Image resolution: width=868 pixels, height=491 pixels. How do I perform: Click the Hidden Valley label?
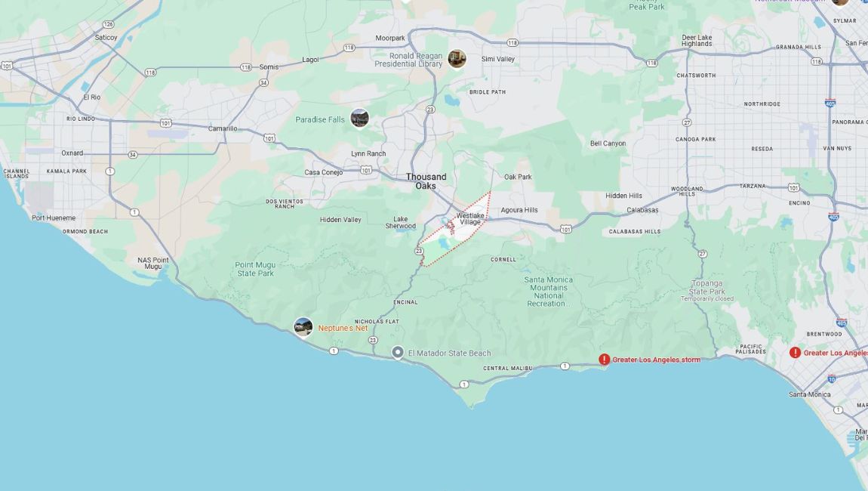pyautogui.click(x=340, y=220)
